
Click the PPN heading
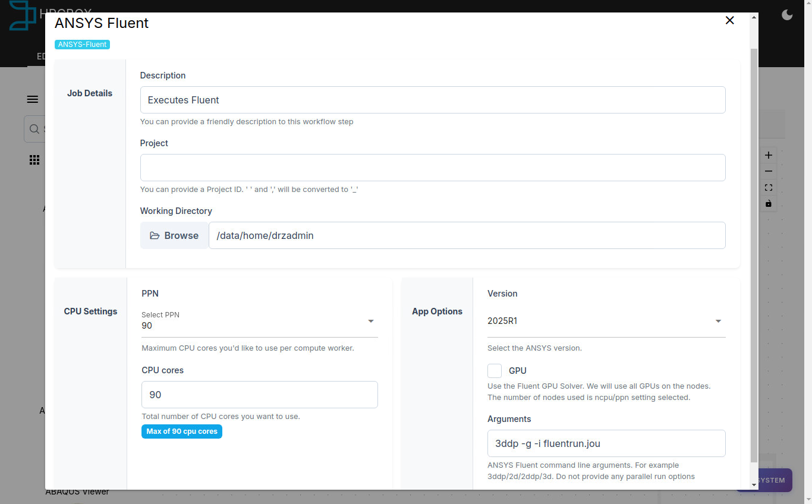tap(150, 294)
